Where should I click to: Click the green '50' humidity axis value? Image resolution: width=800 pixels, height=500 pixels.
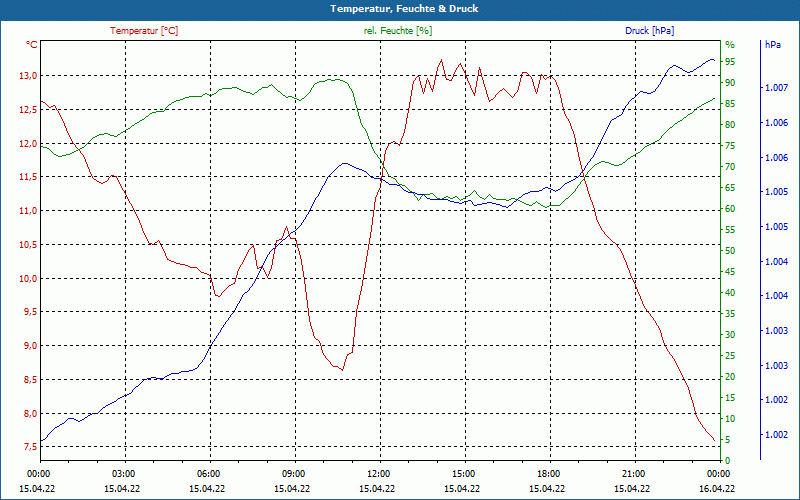pos(730,251)
